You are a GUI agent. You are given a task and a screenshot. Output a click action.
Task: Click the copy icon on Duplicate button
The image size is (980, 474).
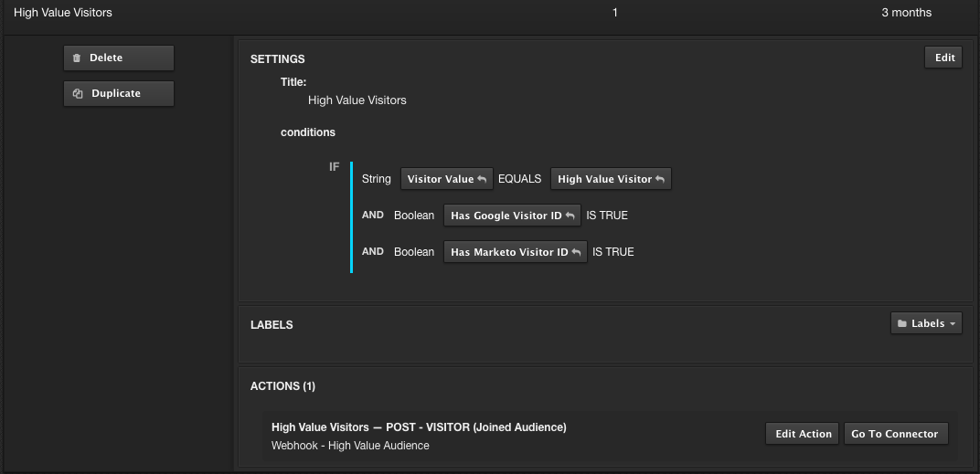coord(79,94)
